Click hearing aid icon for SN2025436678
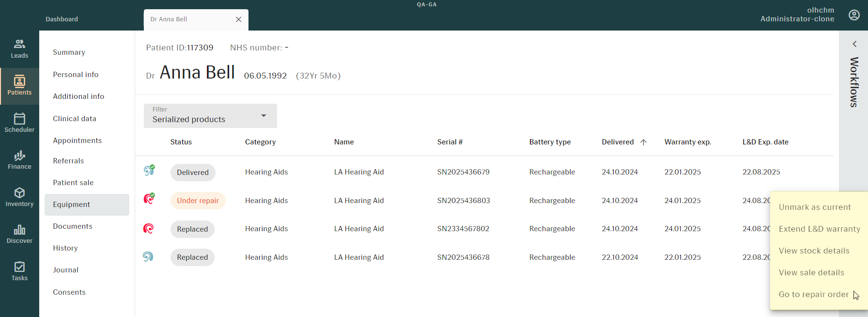Image resolution: width=868 pixels, height=317 pixels. pos(148,256)
